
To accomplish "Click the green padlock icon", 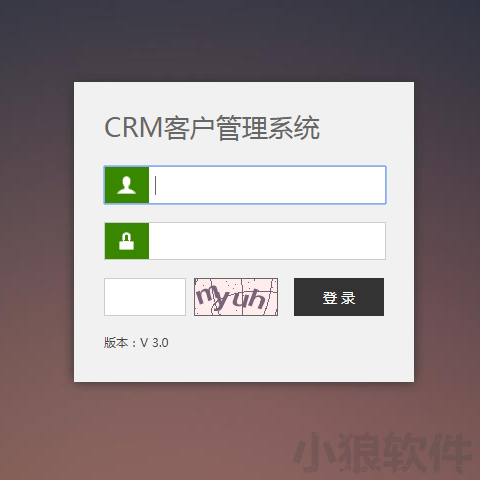I will (x=127, y=241).
